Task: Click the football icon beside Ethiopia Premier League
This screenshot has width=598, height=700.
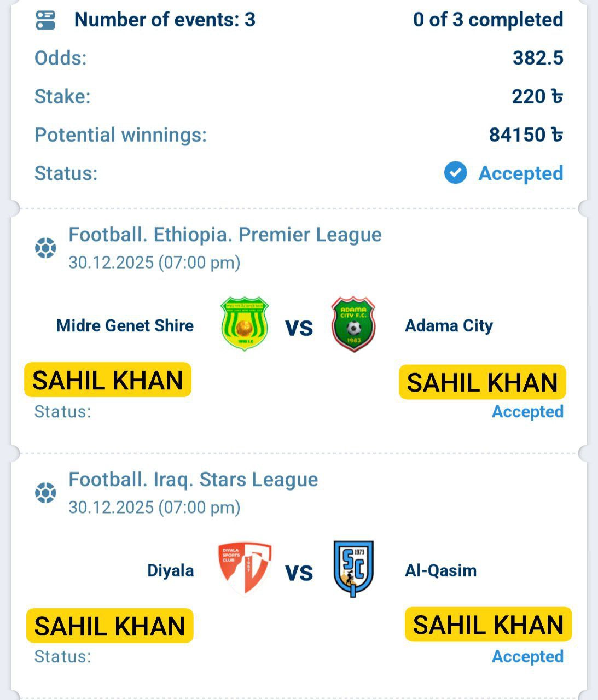Action: click(x=45, y=248)
